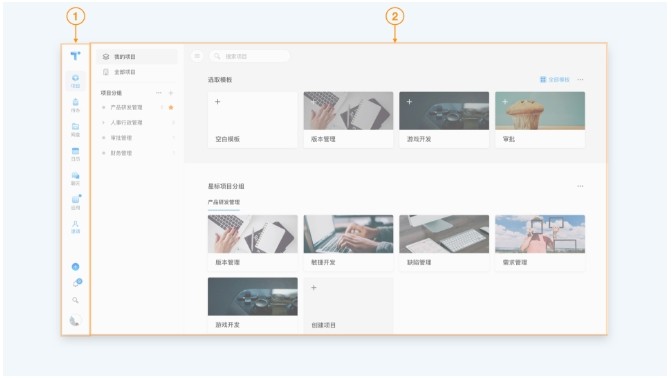
Task: Open the contacts person icon in the sidebar
Action: [x=75, y=227]
